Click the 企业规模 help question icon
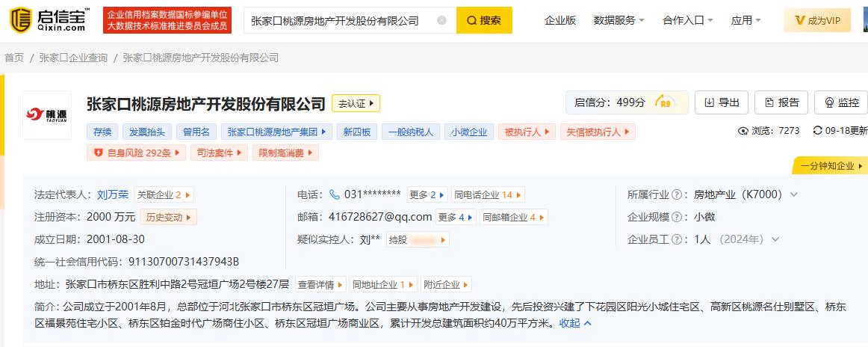This screenshot has width=868, height=347. [x=676, y=218]
